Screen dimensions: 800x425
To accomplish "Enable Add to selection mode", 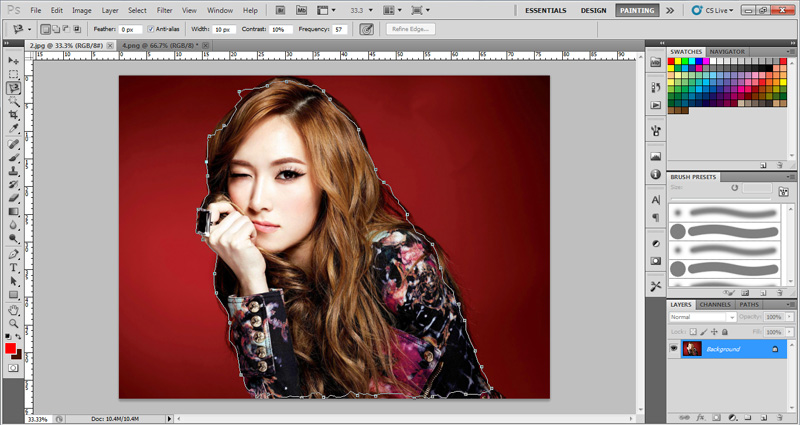I will (56, 29).
